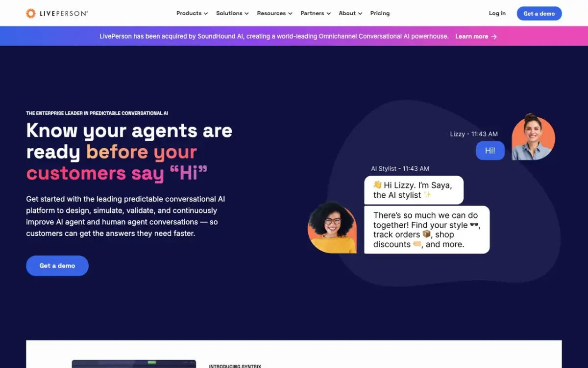Expand the Resources chevron arrow
This screenshot has height=368, width=588.
pos(290,14)
